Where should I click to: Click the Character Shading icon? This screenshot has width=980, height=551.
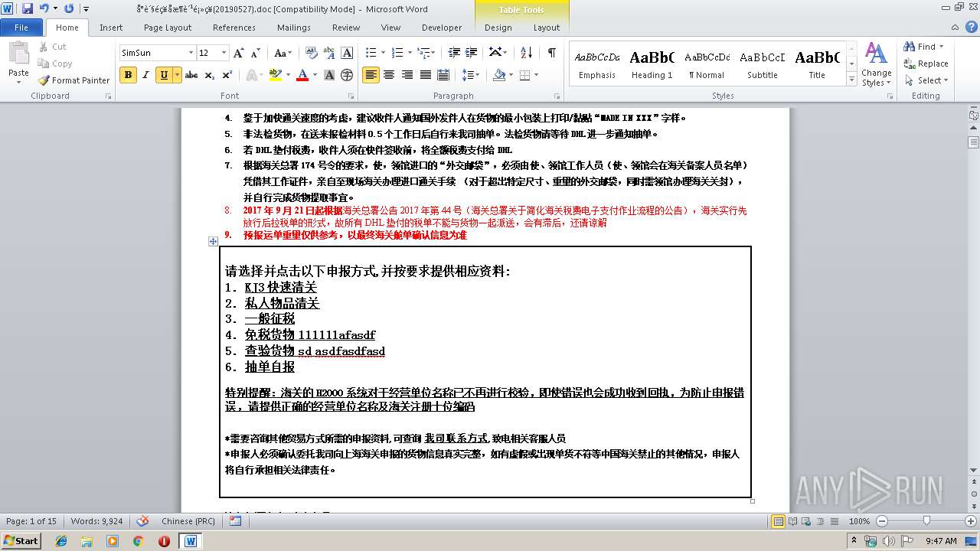point(329,75)
